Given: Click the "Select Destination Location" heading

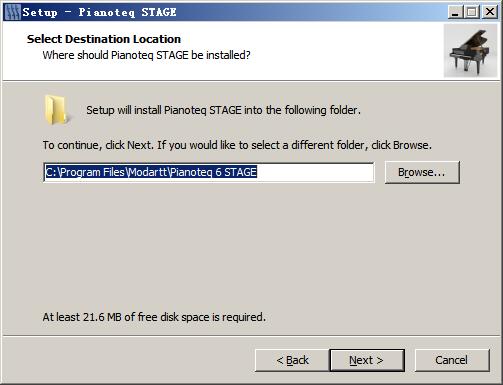Looking at the screenshot, I should pos(104,39).
